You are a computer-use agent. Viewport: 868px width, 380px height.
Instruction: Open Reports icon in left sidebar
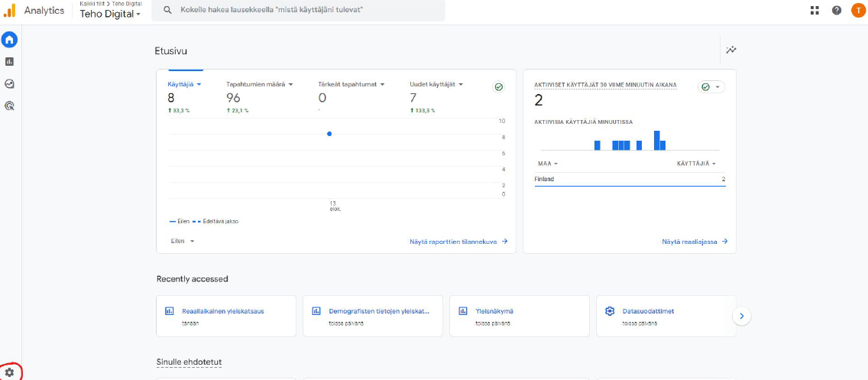point(9,62)
